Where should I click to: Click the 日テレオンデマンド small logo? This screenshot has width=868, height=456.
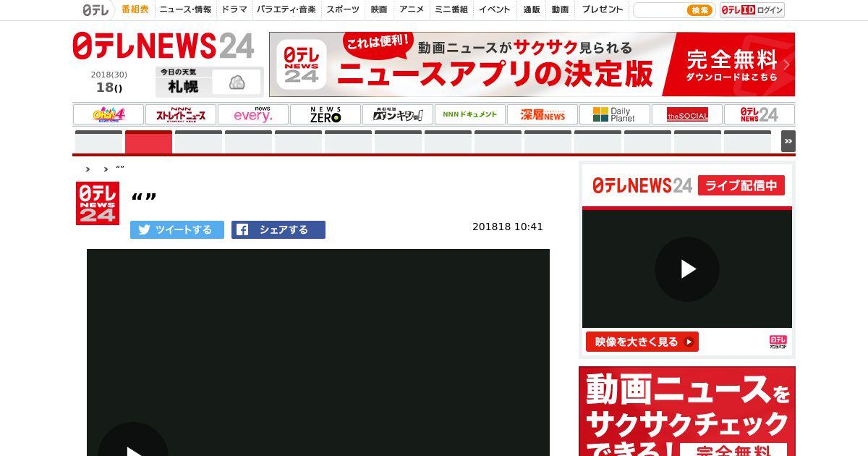[x=778, y=342]
